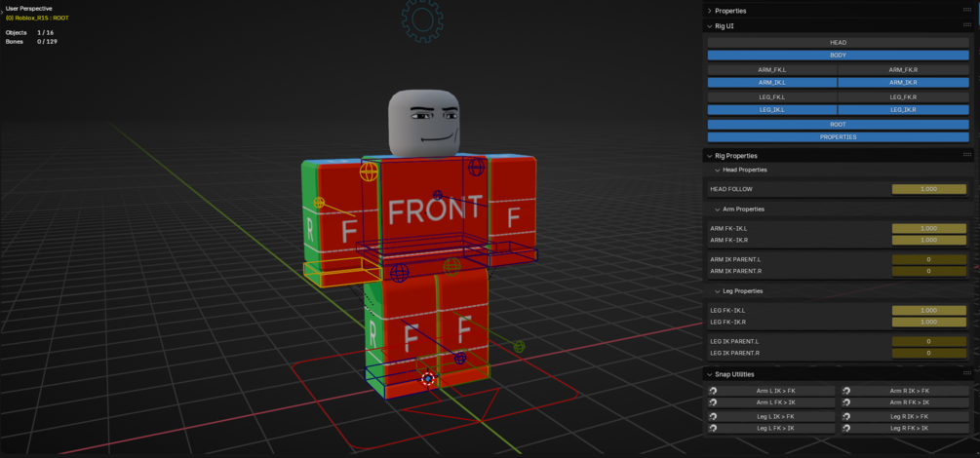Grab the Rig UI panel drag handle dots
This screenshot has width=980, height=458.
click(967, 26)
